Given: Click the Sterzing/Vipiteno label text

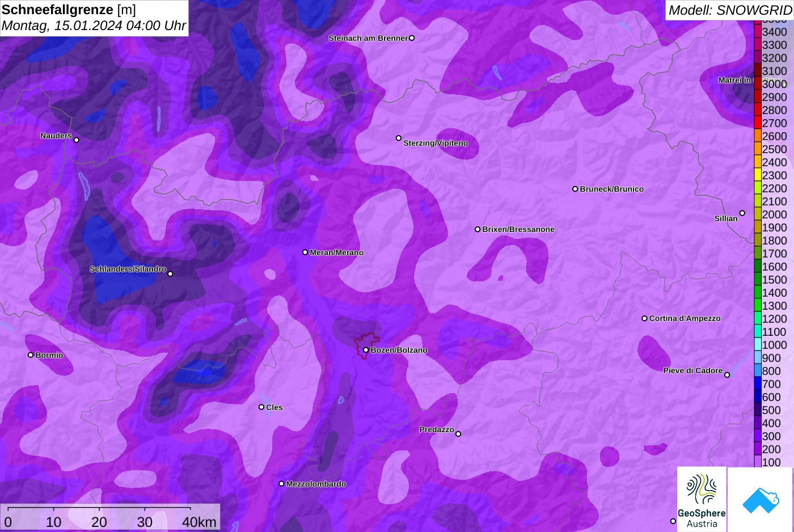Looking at the screenshot, I should pos(436,143).
